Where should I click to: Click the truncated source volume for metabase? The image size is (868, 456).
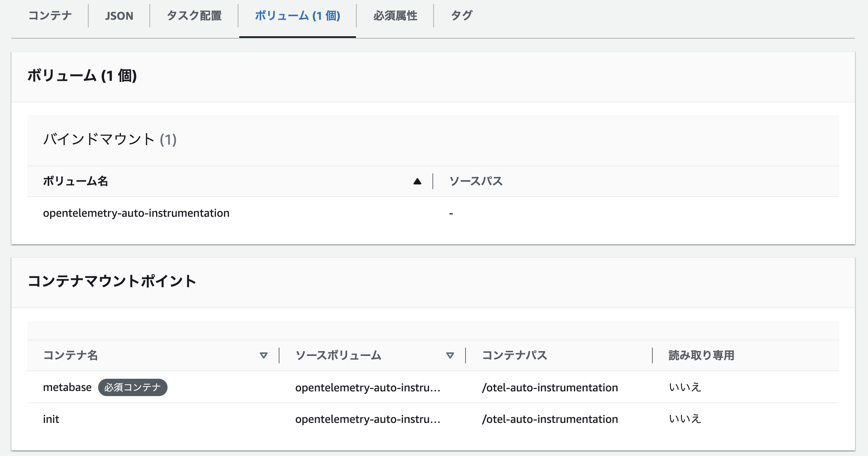[x=369, y=387]
